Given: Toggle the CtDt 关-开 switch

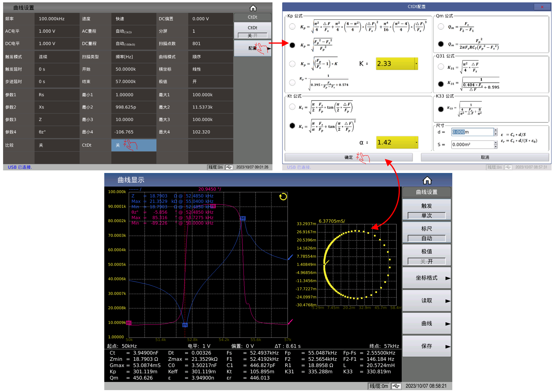Looking at the screenshot, I should point(253,36).
